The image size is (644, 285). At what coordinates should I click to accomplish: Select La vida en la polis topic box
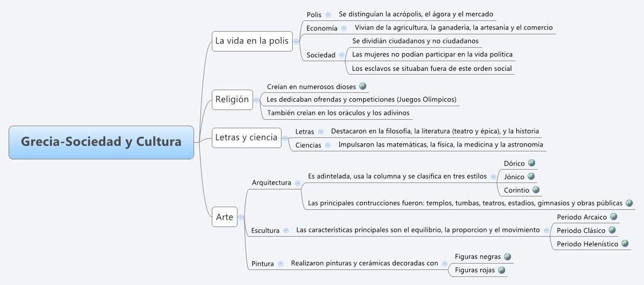point(252,41)
